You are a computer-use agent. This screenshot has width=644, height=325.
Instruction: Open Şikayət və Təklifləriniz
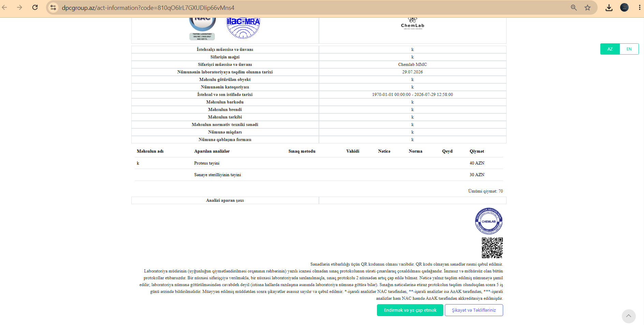pyautogui.click(x=474, y=310)
